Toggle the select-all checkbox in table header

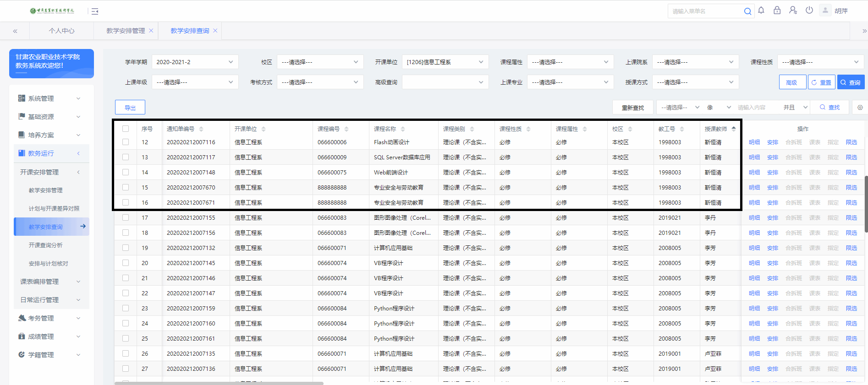click(126, 129)
